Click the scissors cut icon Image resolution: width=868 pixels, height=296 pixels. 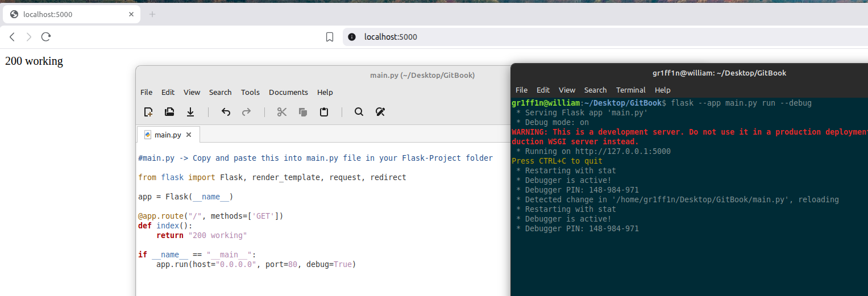281,112
